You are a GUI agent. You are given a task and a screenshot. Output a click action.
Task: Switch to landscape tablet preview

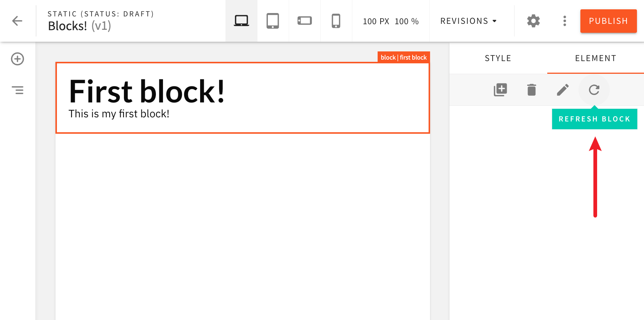(304, 21)
